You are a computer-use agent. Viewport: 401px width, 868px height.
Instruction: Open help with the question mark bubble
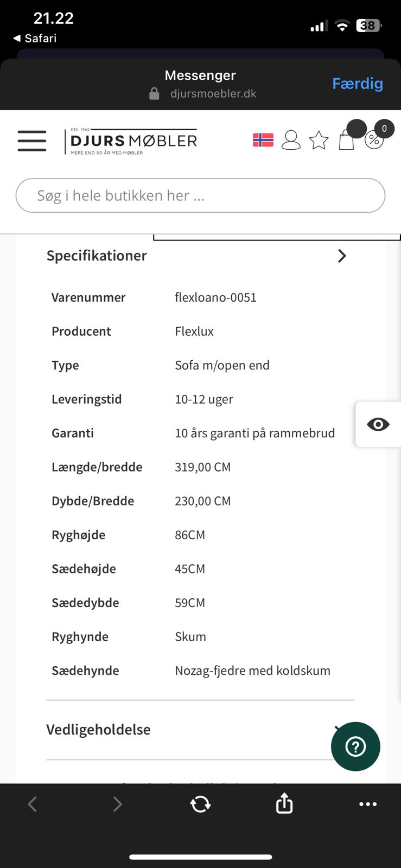tap(355, 746)
